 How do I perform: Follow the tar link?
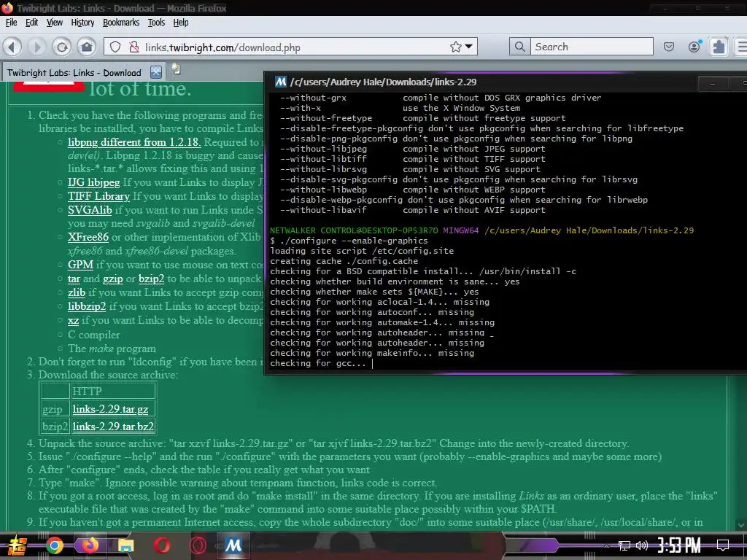[x=74, y=279]
